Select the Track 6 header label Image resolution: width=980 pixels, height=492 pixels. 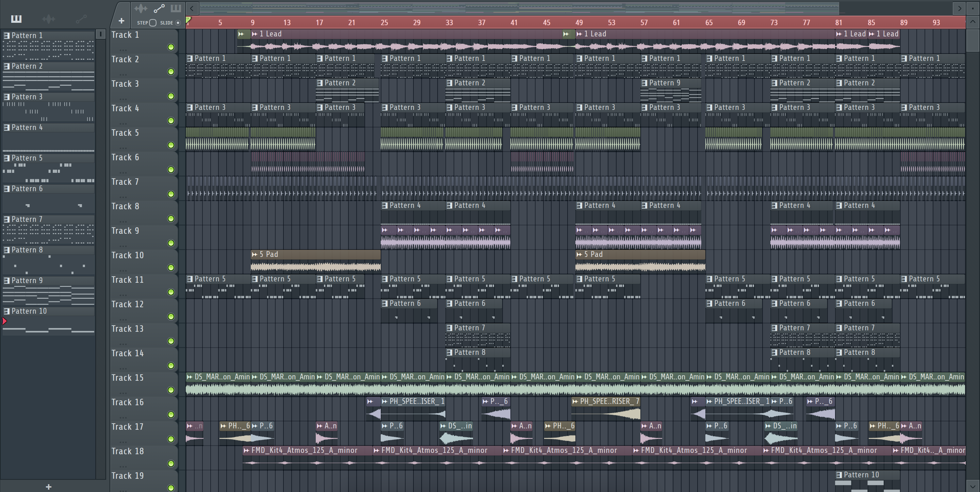click(125, 157)
